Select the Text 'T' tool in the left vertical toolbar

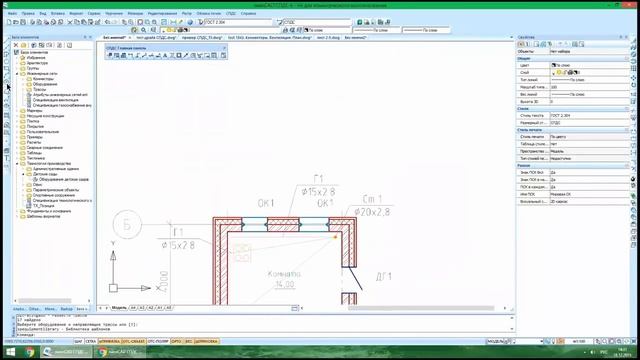(x=7, y=158)
